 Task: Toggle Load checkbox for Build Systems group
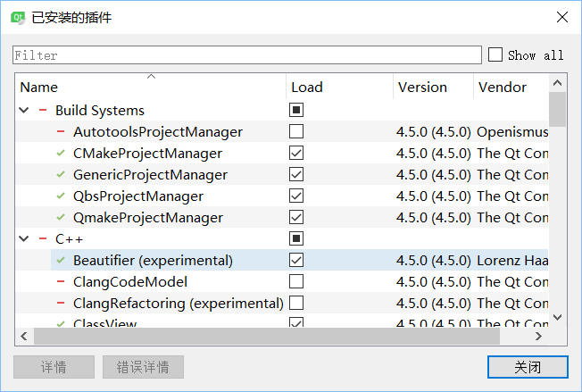296,111
